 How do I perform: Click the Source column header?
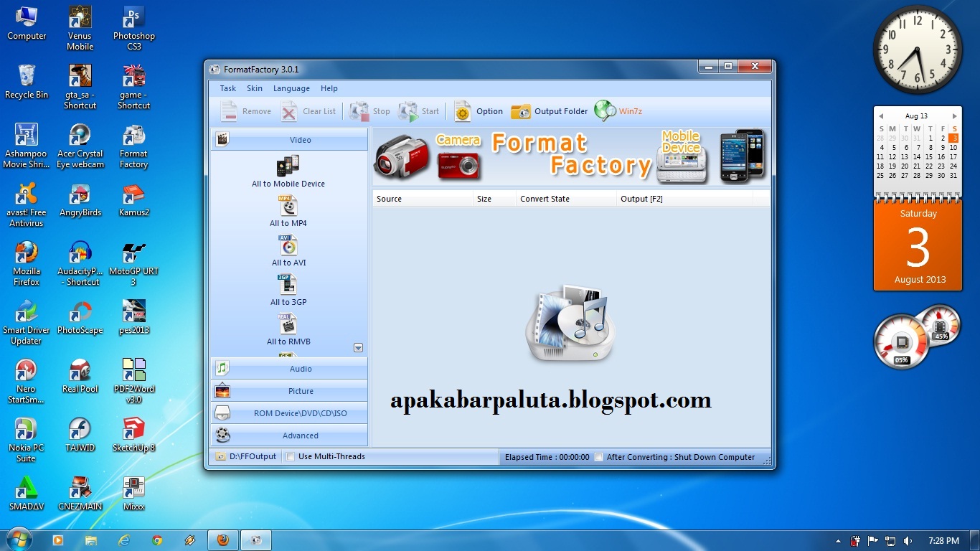pyautogui.click(x=423, y=199)
